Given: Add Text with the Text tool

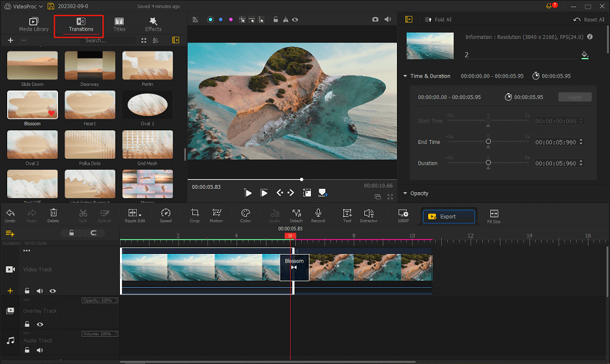Looking at the screenshot, I should [x=347, y=216].
